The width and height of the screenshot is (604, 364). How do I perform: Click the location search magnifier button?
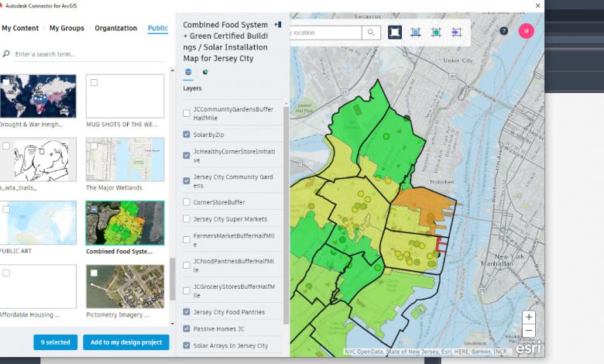[372, 33]
